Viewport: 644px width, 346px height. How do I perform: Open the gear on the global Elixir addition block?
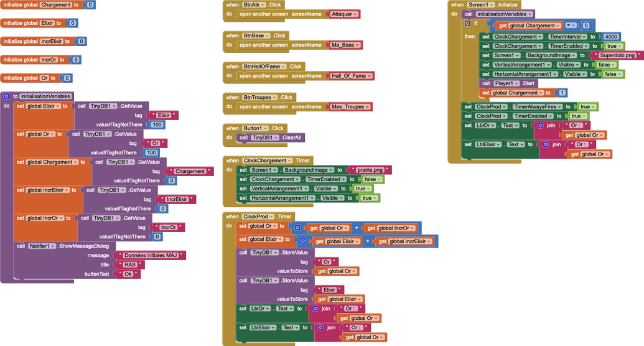click(x=302, y=241)
